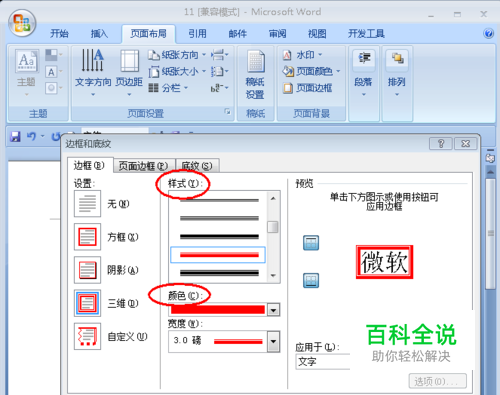
Task: Expand 段落 paragraph group
Action: 364,74
